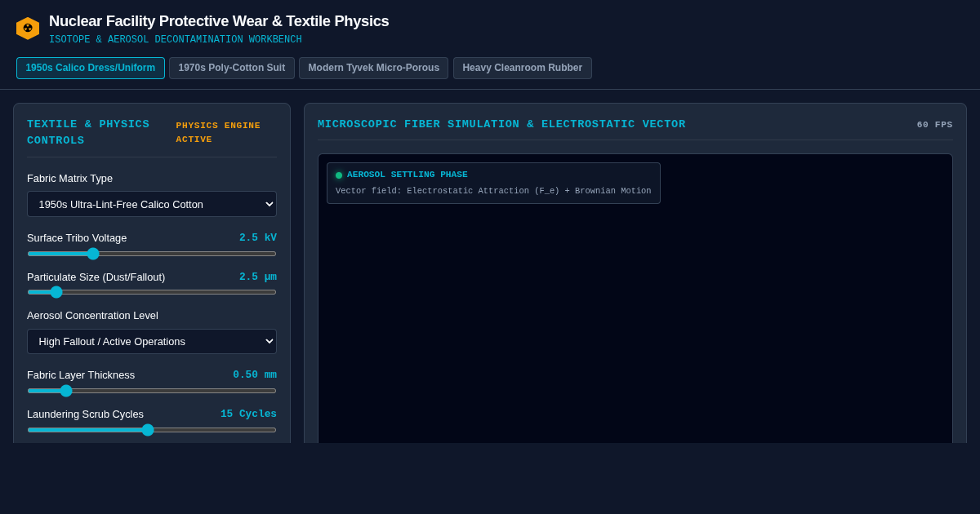Click the 'Isotope & Aerosol Decontamination Workbench' subtitle

pyautogui.click(x=176, y=40)
